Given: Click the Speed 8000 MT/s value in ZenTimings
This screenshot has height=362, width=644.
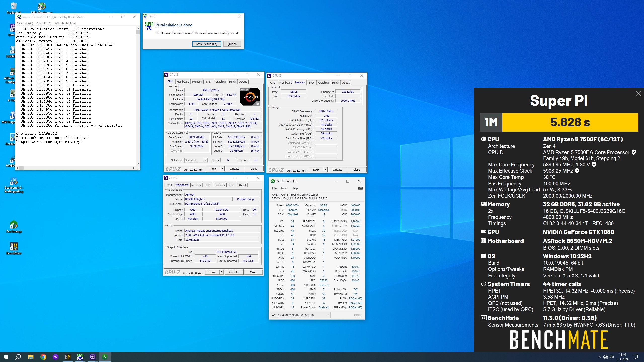Looking at the screenshot, I should (x=292, y=205).
